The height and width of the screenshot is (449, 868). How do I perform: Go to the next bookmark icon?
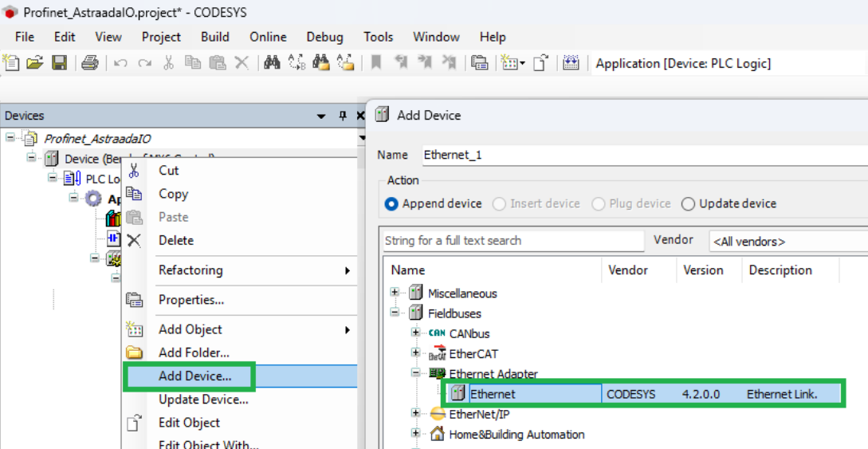425,62
